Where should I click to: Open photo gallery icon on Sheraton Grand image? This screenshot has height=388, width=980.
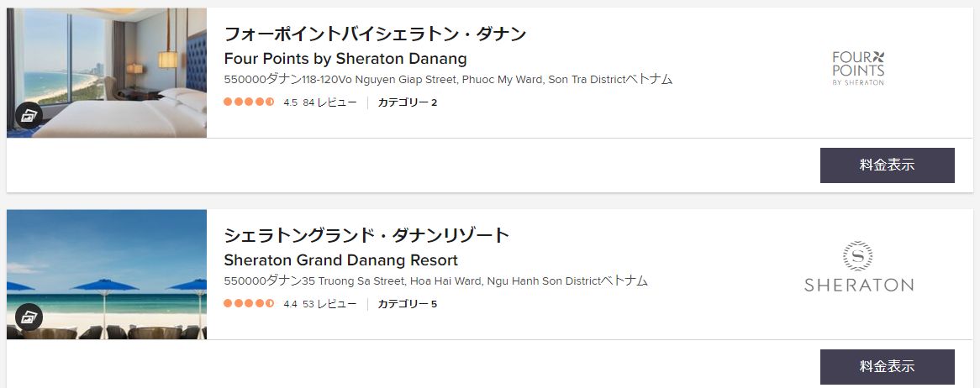coord(29,317)
